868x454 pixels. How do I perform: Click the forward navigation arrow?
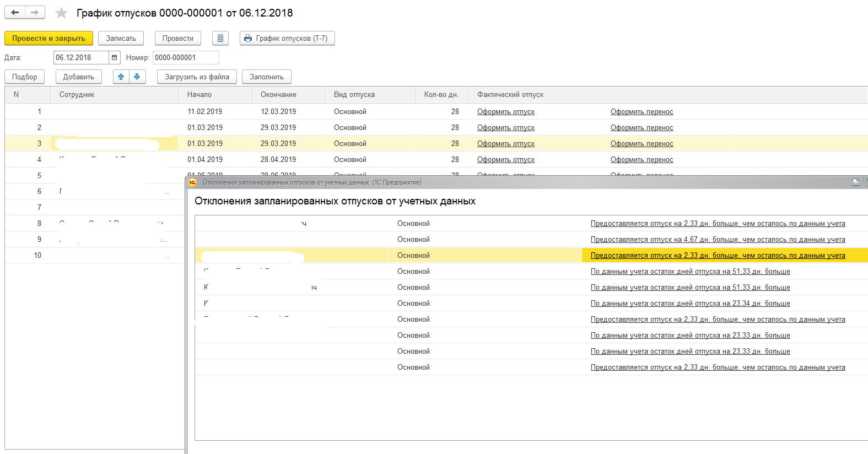[x=35, y=12]
